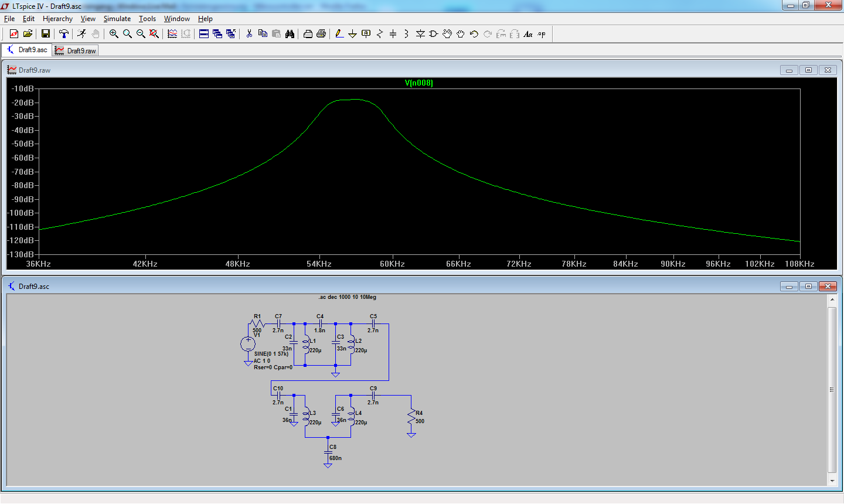Maximize the Draft9.raw waveform window
The height and width of the screenshot is (504, 844).
808,70
